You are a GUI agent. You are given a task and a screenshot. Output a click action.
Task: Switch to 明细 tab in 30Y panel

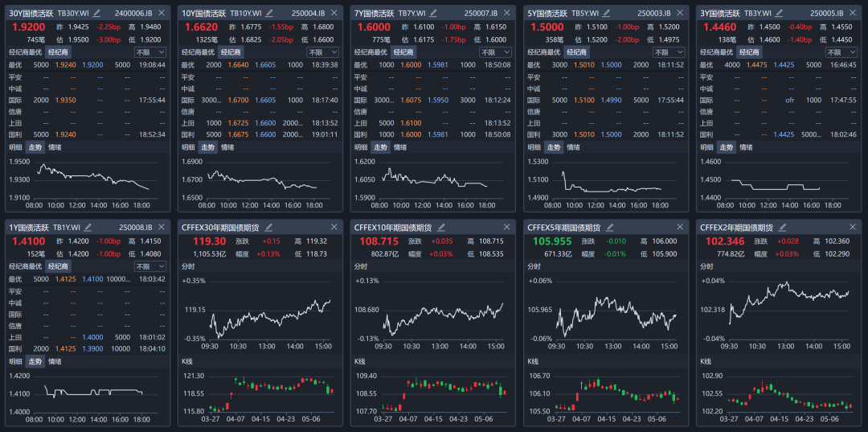(16, 147)
